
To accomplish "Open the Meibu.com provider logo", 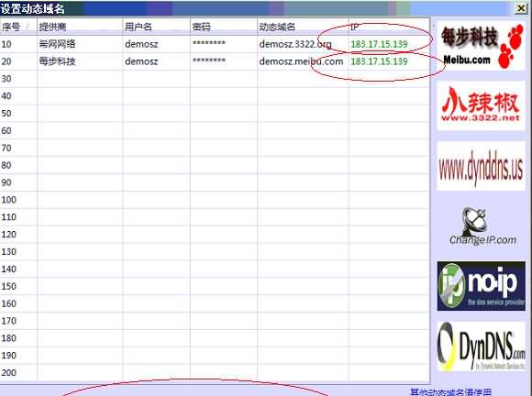I will [x=482, y=46].
